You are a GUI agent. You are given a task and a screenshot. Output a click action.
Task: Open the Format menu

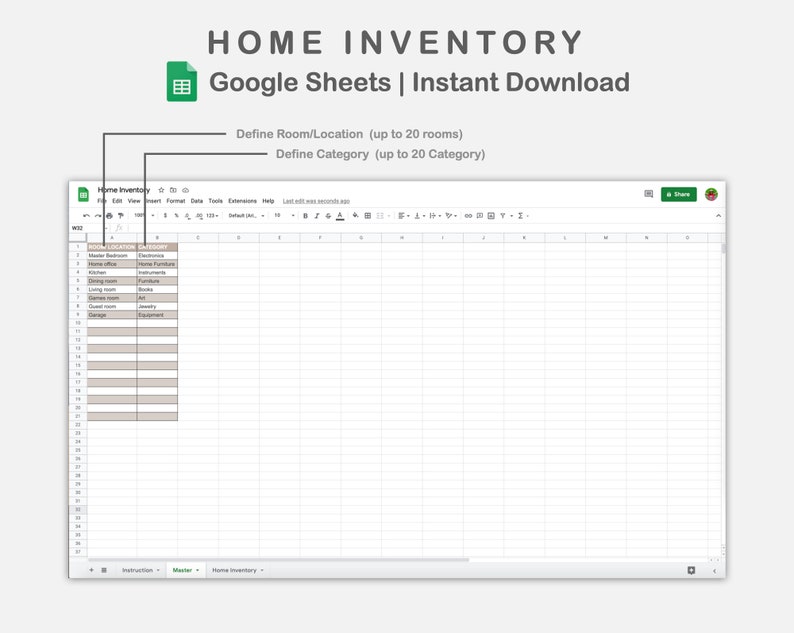(x=176, y=201)
